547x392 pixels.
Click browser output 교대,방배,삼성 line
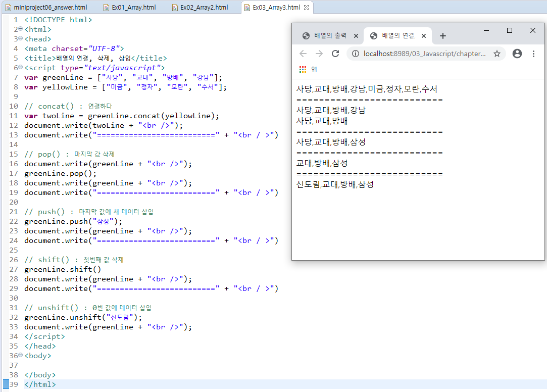click(322, 163)
